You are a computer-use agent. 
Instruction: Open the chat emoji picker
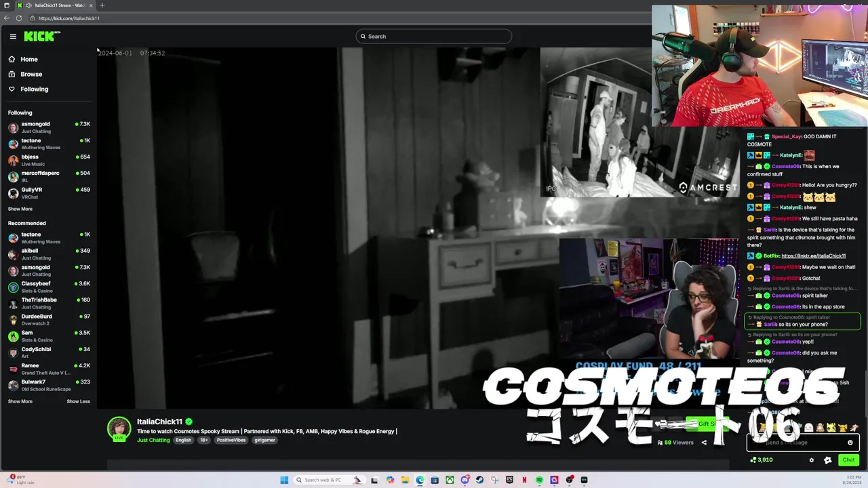coord(850,443)
